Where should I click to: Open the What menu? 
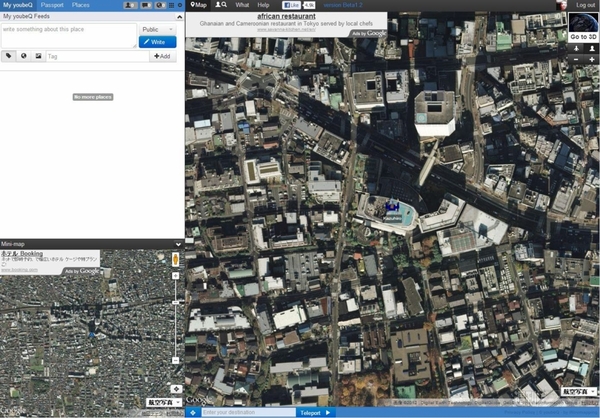tap(242, 5)
